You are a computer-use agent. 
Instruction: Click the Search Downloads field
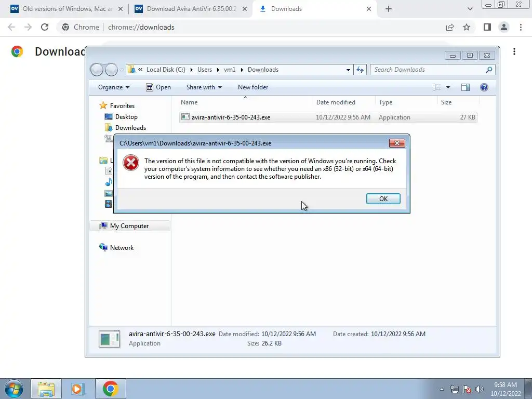[429, 70]
